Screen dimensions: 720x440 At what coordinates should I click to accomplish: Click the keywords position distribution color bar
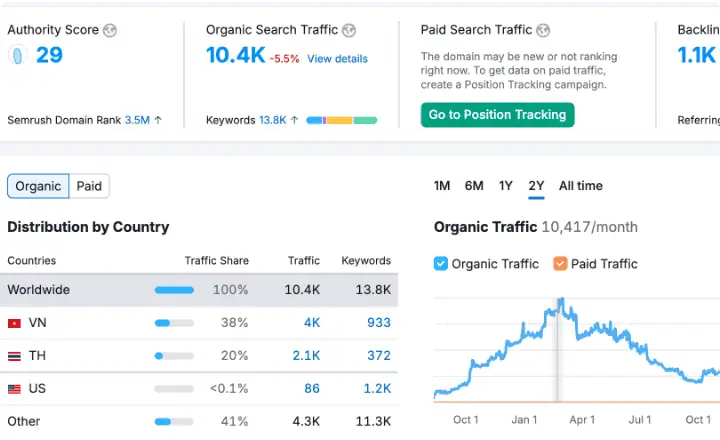point(341,120)
